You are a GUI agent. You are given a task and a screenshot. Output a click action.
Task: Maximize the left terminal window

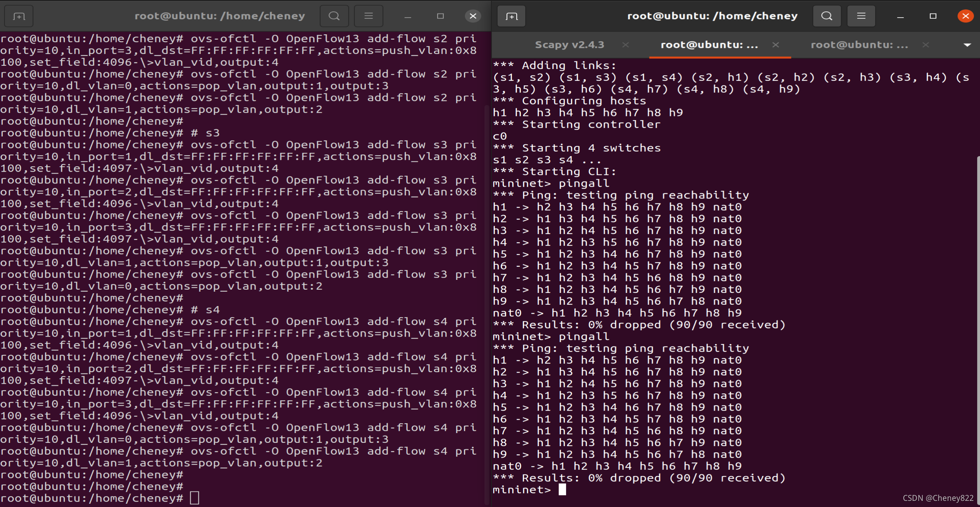440,16
